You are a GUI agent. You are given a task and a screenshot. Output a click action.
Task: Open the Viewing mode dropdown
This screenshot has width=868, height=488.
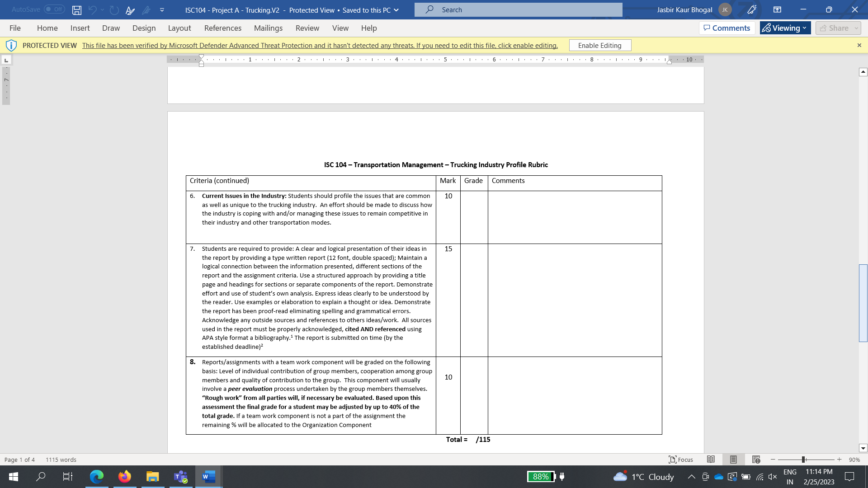tap(785, 28)
